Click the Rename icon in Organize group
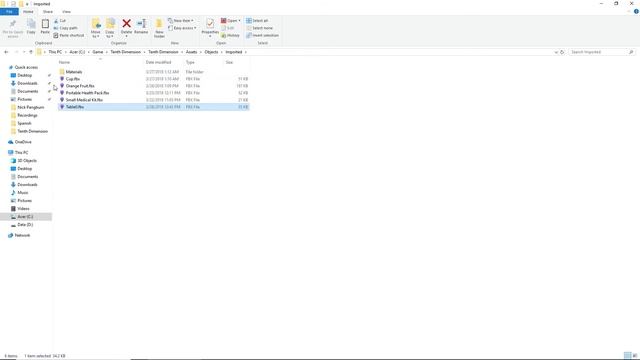This screenshot has width=640, height=360. (141, 24)
